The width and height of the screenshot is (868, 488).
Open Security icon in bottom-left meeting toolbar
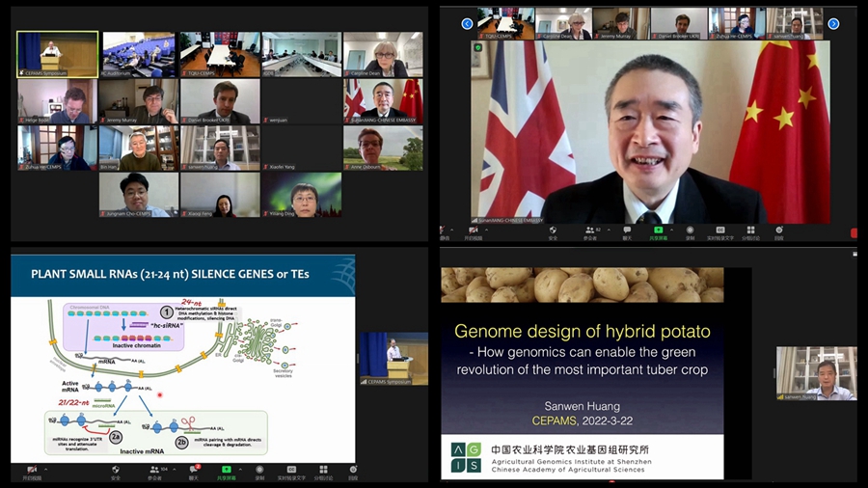point(115,472)
